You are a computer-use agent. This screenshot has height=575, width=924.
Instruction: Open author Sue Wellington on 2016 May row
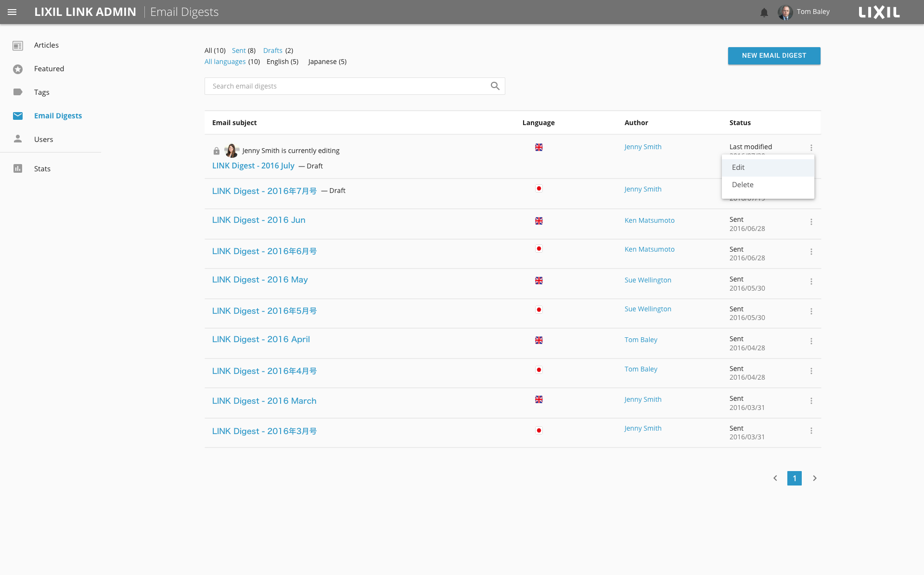click(648, 280)
